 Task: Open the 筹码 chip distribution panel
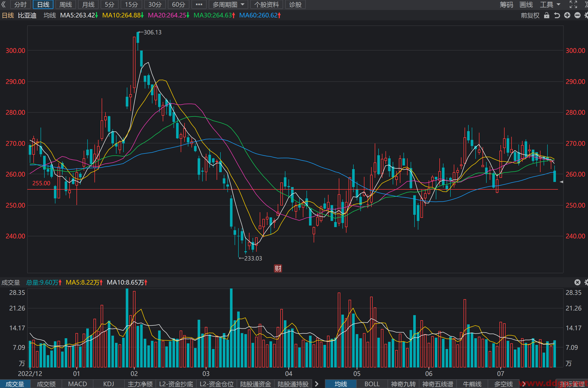click(x=506, y=5)
